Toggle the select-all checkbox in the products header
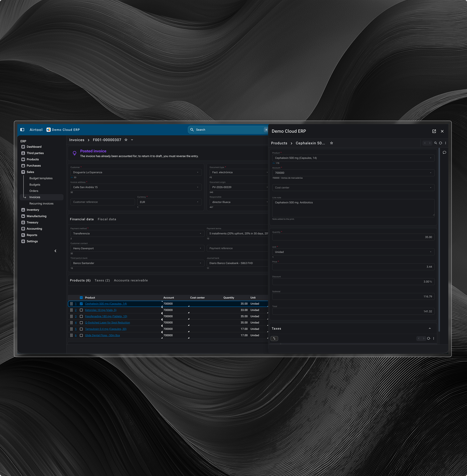This screenshot has width=467, height=476. coord(81,298)
